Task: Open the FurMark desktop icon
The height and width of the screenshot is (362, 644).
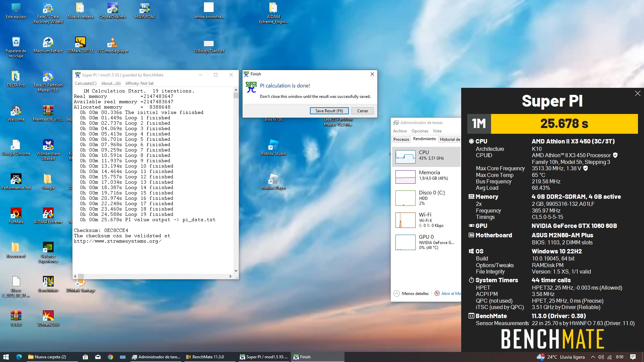Action: click(16, 216)
